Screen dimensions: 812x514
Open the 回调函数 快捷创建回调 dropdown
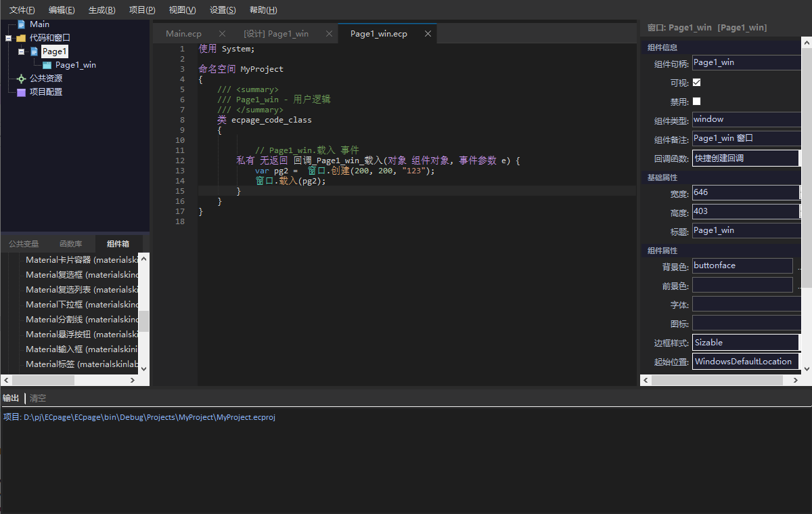[746, 158]
